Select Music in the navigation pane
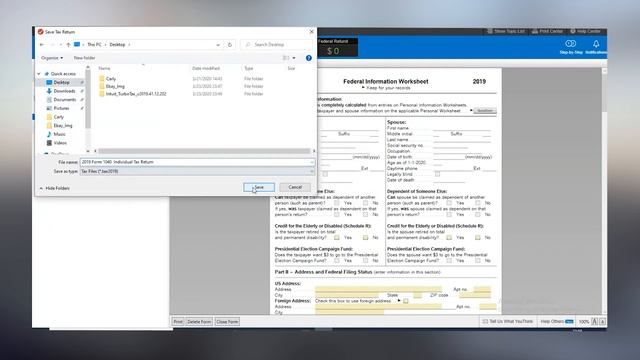640x360 pixels. click(59, 134)
